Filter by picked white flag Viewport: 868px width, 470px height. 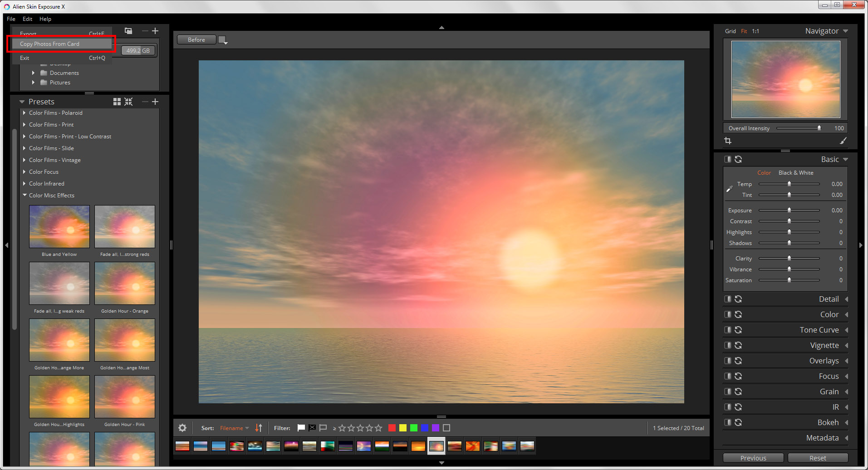301,428
